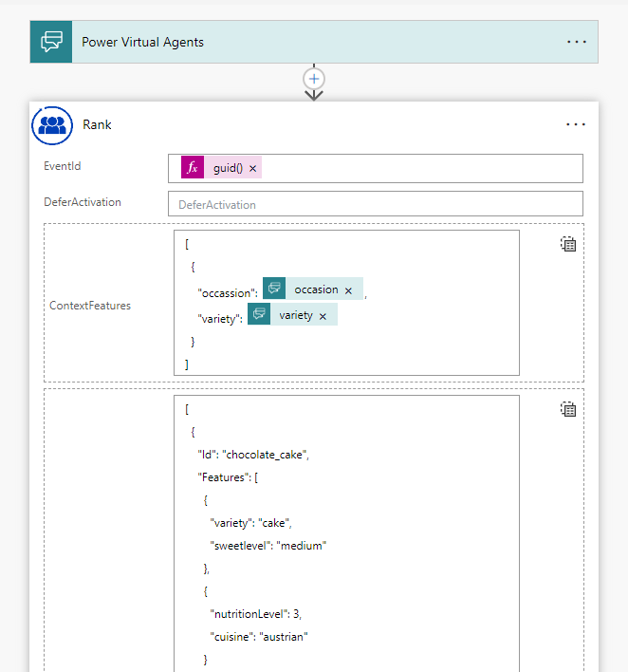Click the Rank action people icon
628x672 pixels.
[x=52, y=124]
